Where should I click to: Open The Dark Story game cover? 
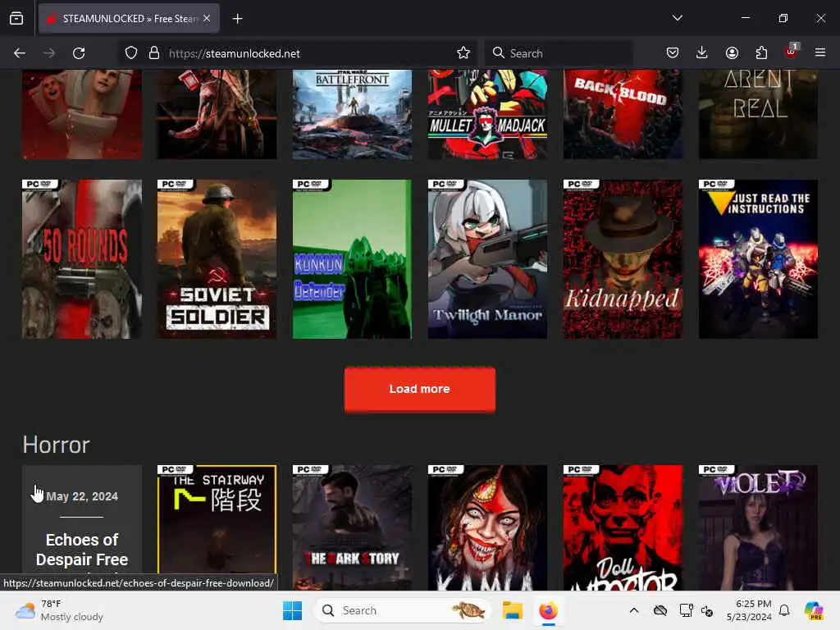[x=352, y=527]
